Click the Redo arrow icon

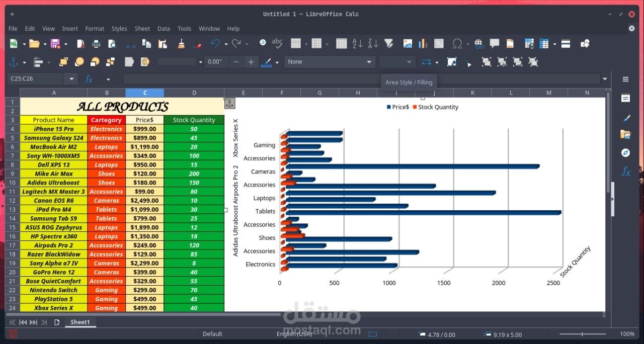pos(236,44)
